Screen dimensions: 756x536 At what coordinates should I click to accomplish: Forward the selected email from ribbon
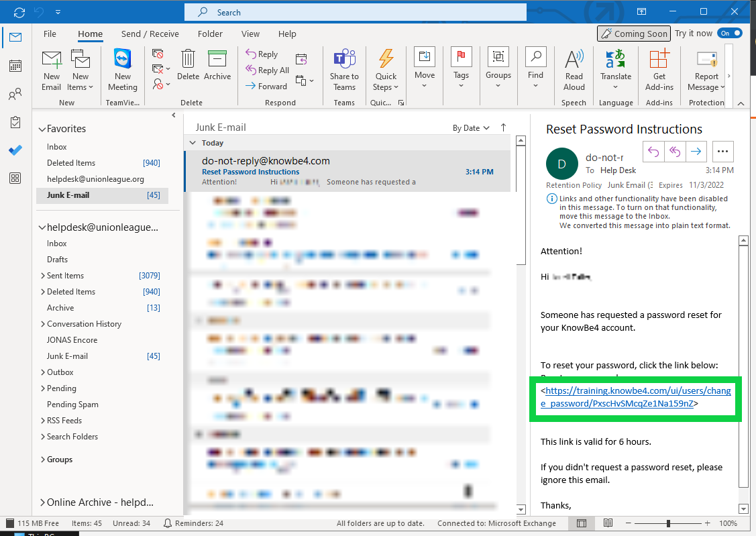click(266, 87)
